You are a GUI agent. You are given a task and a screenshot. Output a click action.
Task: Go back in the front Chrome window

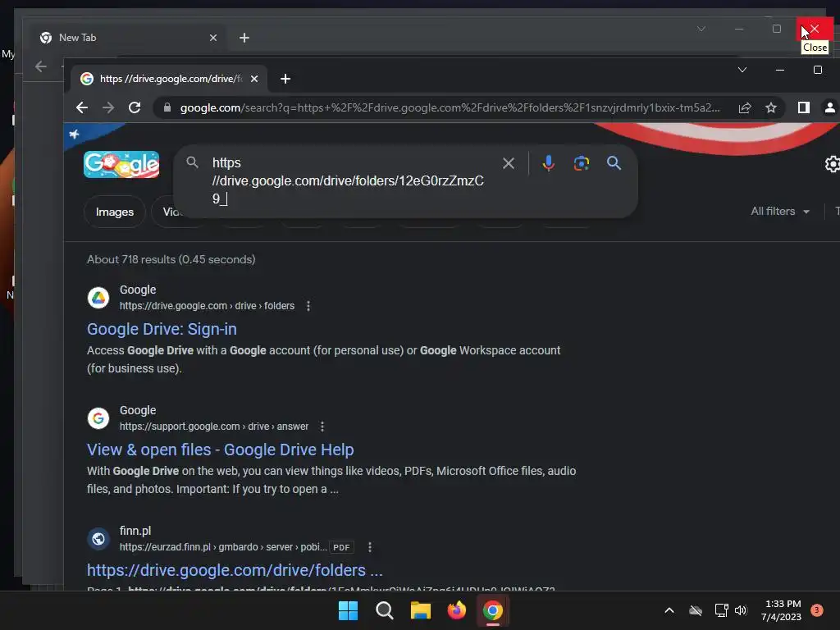[81, 107]
